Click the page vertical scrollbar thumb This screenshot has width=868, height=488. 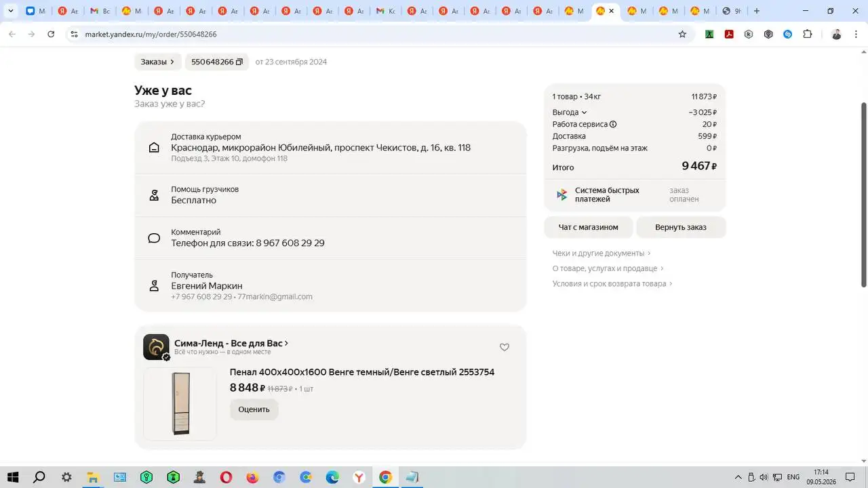[864, 195]
